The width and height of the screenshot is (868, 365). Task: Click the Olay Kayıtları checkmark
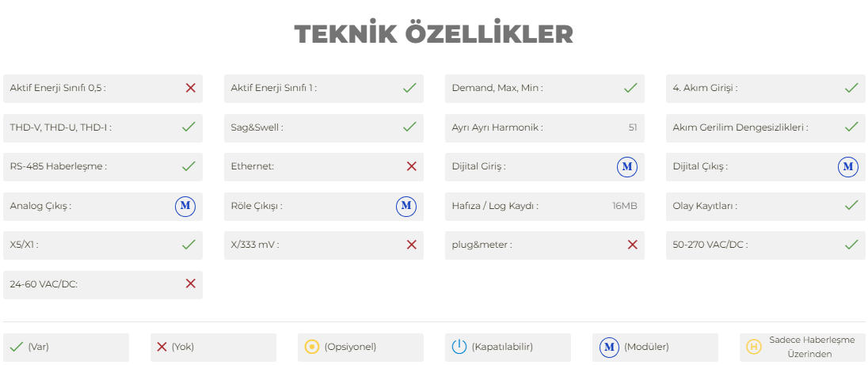point(851,205)
